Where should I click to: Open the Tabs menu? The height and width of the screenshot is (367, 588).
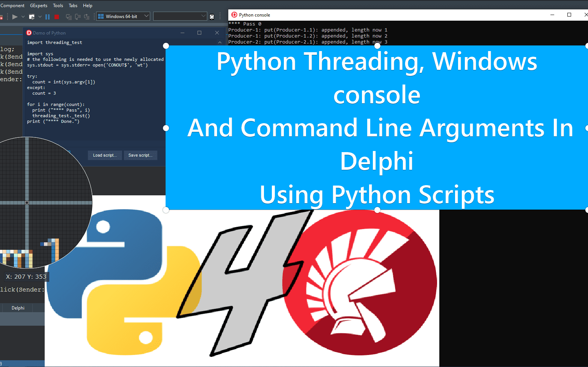[x=73, y=6]
